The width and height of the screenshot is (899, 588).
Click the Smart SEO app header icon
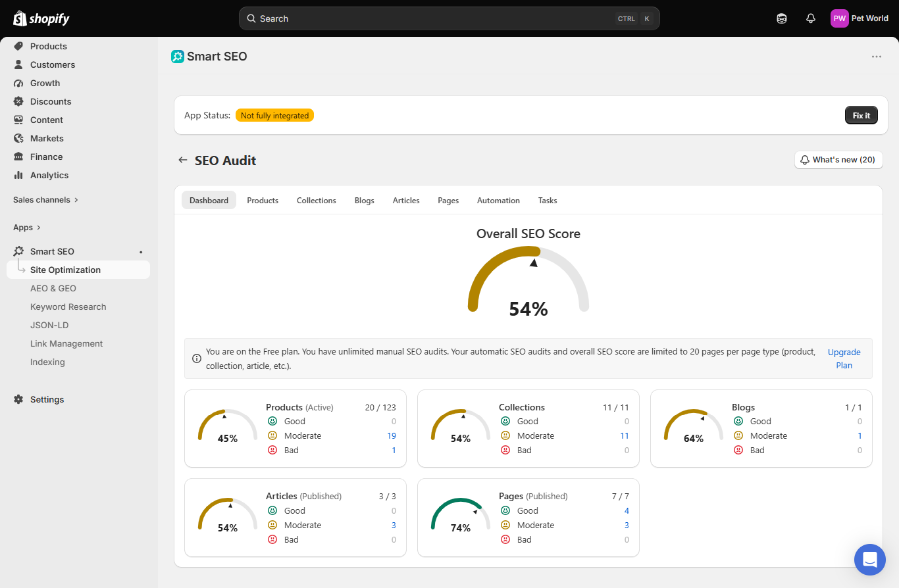coord(178,57)
